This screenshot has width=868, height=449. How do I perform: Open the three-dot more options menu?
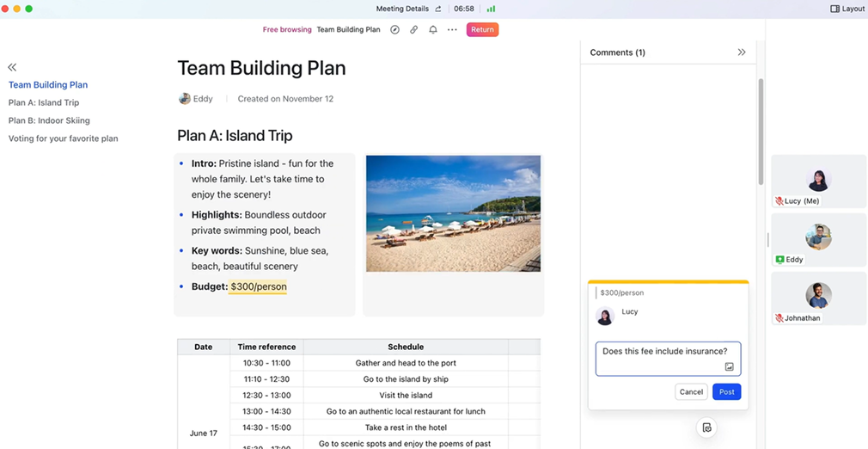[x=452, y=29]
